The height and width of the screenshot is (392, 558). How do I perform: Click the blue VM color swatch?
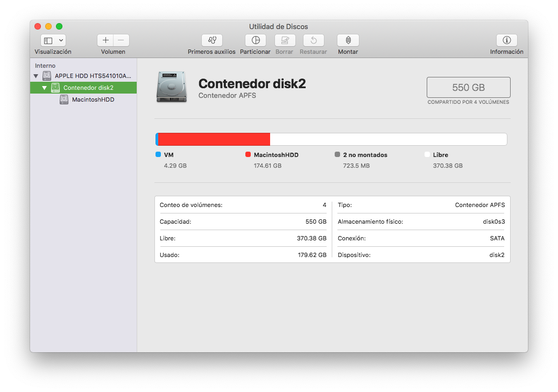157,155
